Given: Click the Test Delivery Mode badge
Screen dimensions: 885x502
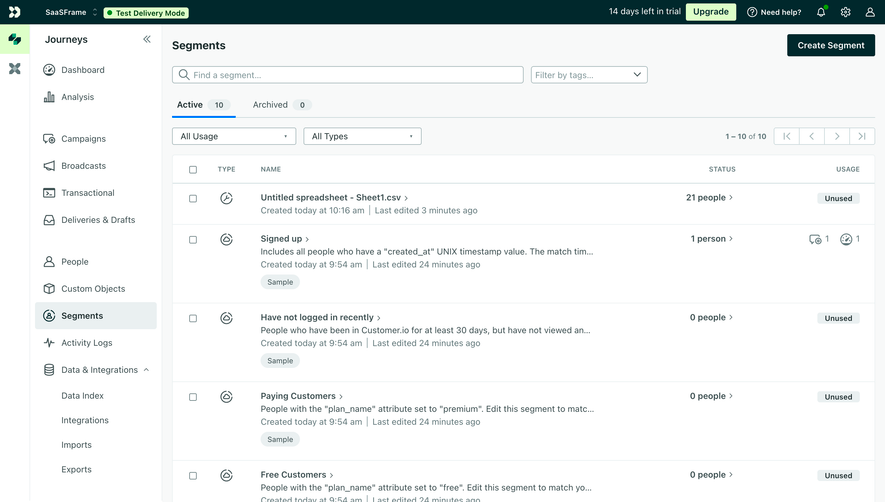Looking at the screenshot, I should [146, 12].
